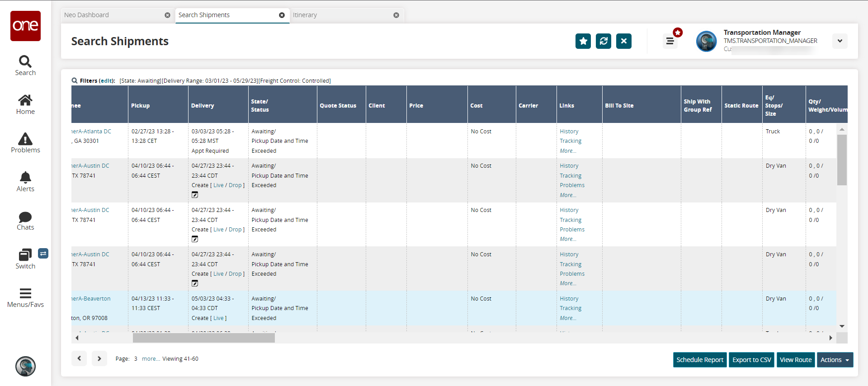868x386 pixels.
Task: Open Beaverton consignee link
Action: [91, 298]
